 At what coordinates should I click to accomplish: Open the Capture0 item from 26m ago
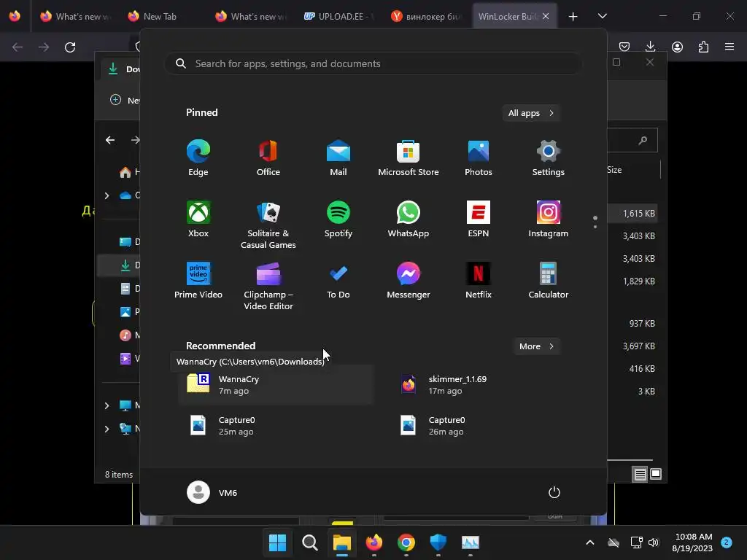[486, 426]
